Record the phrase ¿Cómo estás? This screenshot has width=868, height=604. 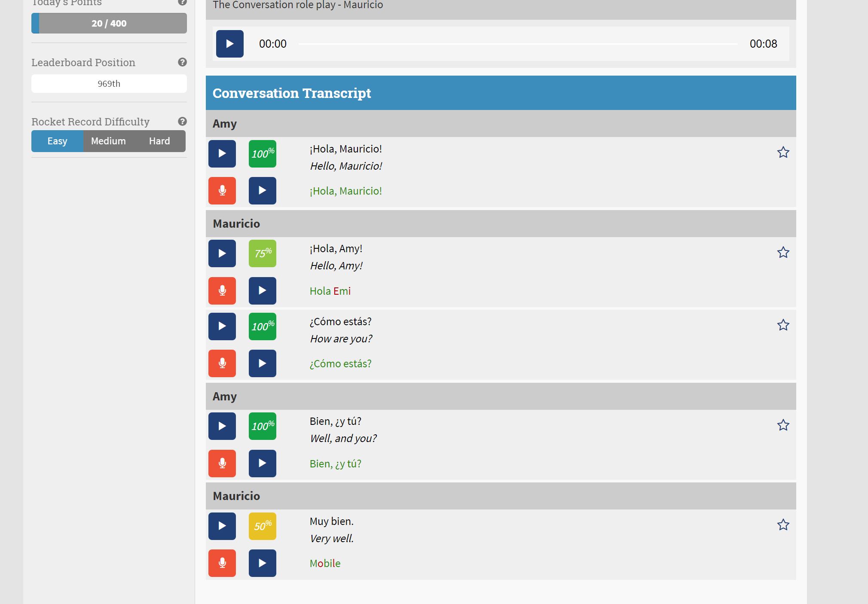click(222, 363)
